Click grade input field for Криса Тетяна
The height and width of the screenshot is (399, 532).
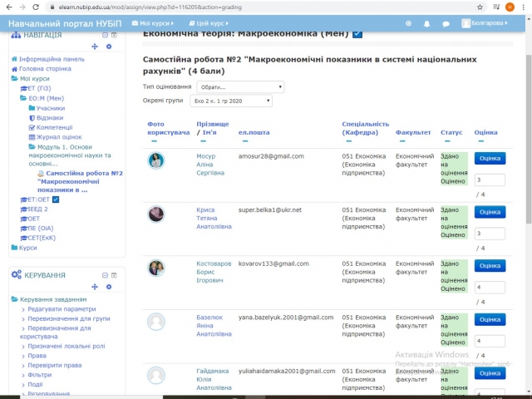(490, 233)
